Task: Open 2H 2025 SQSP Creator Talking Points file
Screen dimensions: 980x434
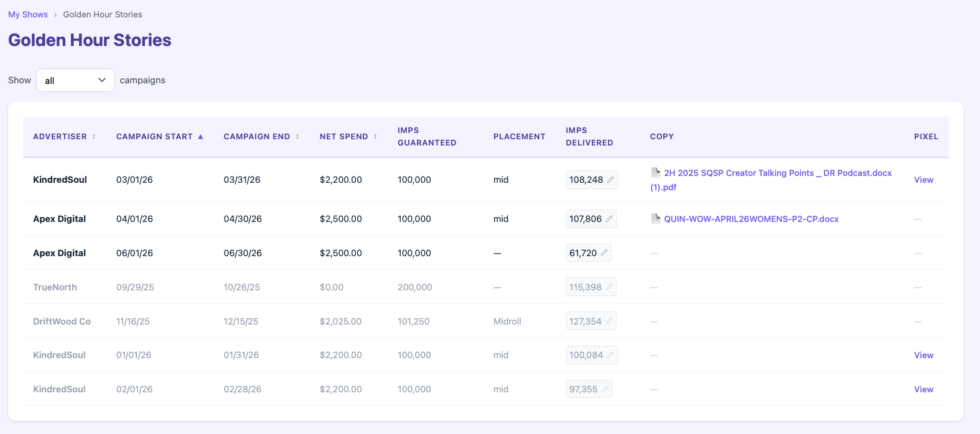Action: [x=777, y=173]
